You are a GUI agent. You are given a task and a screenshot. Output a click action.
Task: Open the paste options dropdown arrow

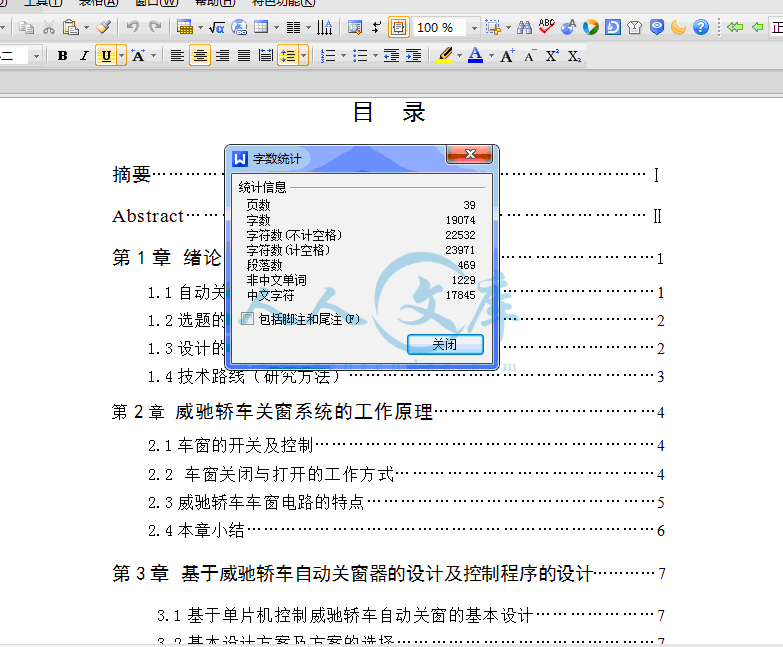coord(86,27)
